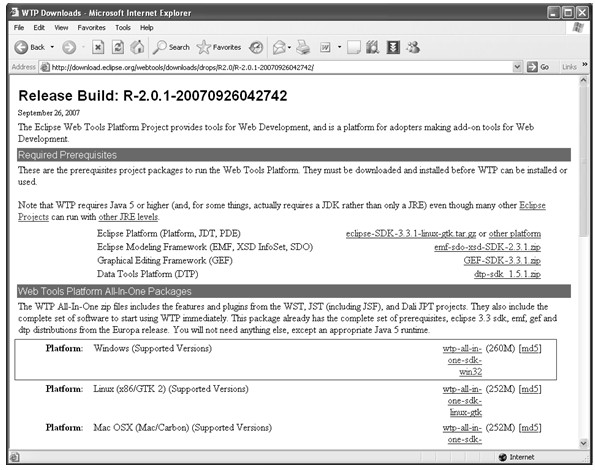
Task: Click the IE icon in the title bar
Action: (14, 13)
